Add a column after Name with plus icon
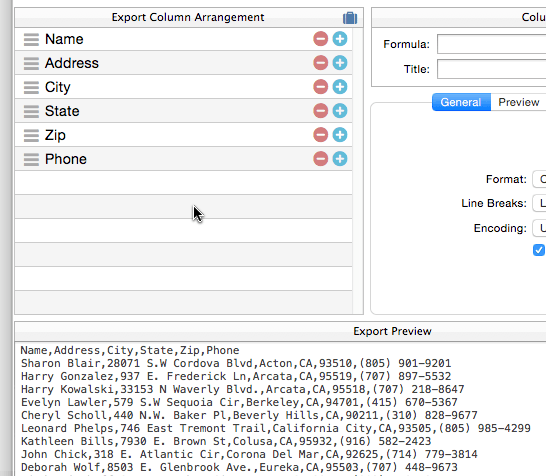 click(340, 39)
